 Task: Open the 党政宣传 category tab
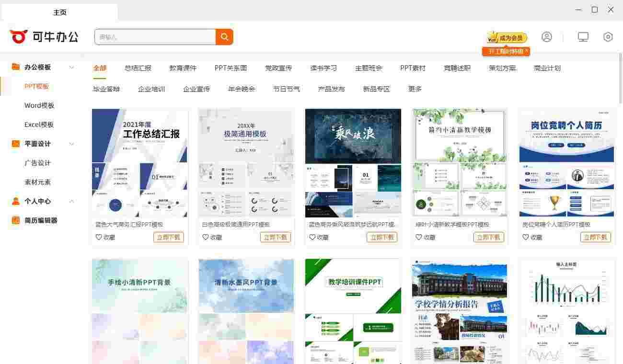coord(278,68)
